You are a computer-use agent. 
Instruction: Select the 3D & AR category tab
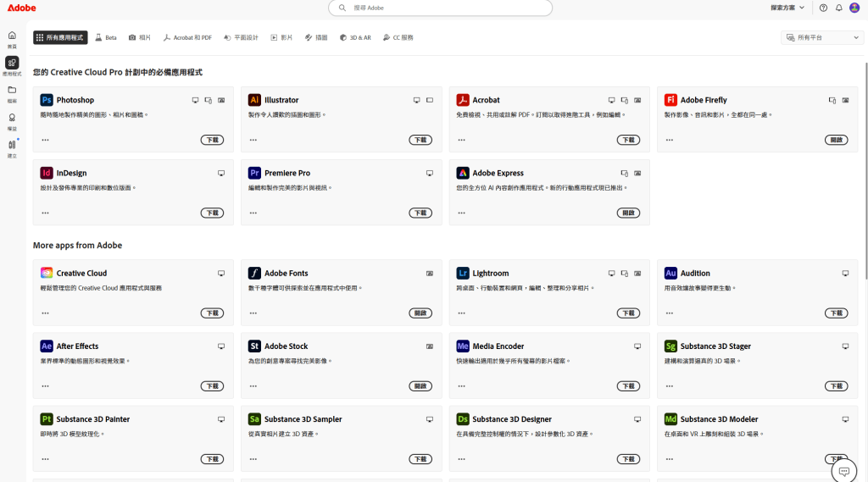coord(355,37)
